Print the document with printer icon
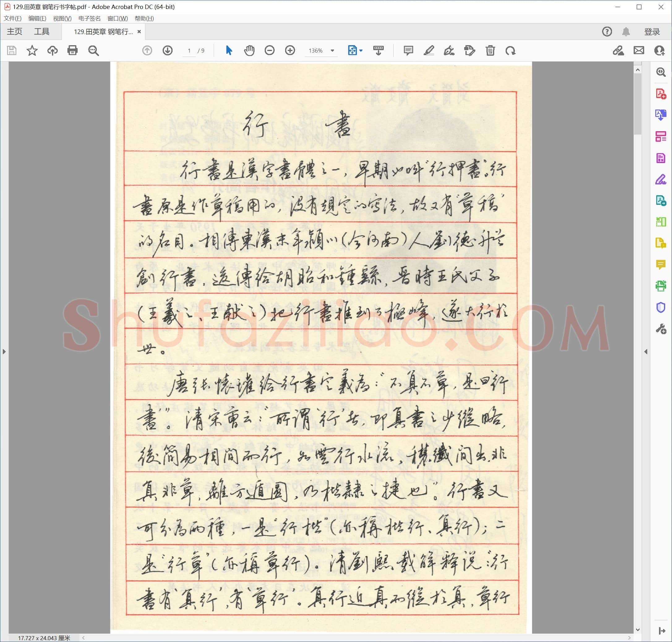 coord(72,51)
